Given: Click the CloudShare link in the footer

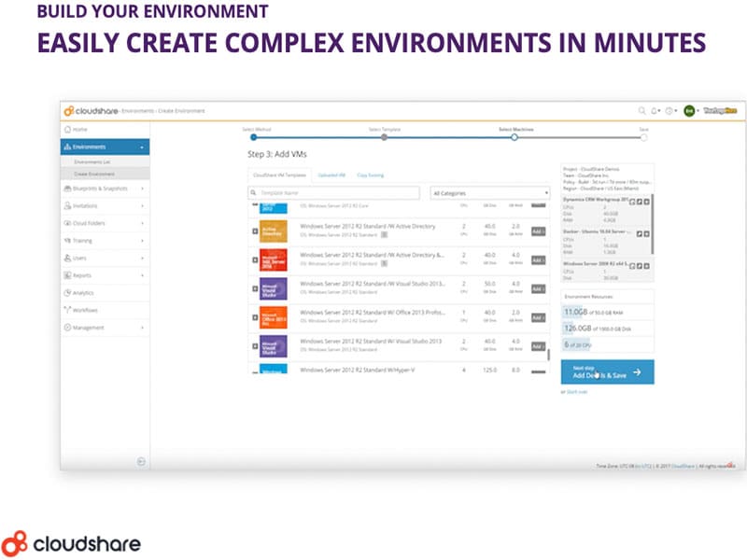Looking at the screenshot, I should 684,466.
